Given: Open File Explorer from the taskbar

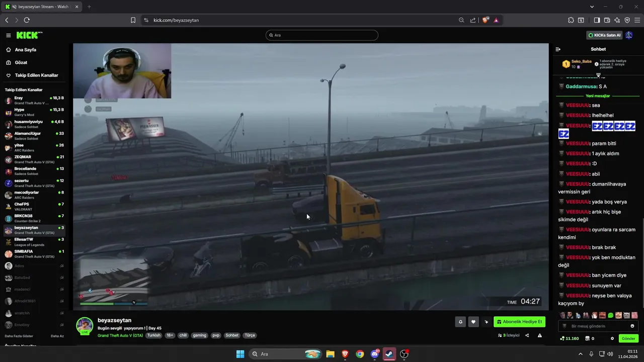Looking at the screenshot, I should click(330, 354).
